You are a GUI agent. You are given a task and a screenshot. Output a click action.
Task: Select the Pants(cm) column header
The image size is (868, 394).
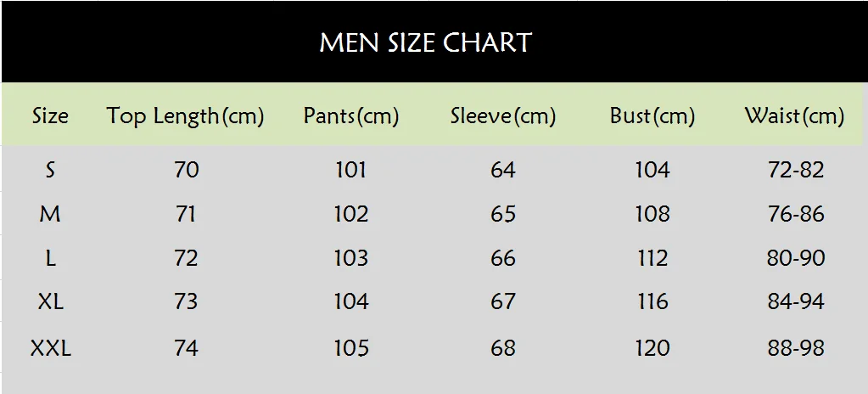coord(351,115)
